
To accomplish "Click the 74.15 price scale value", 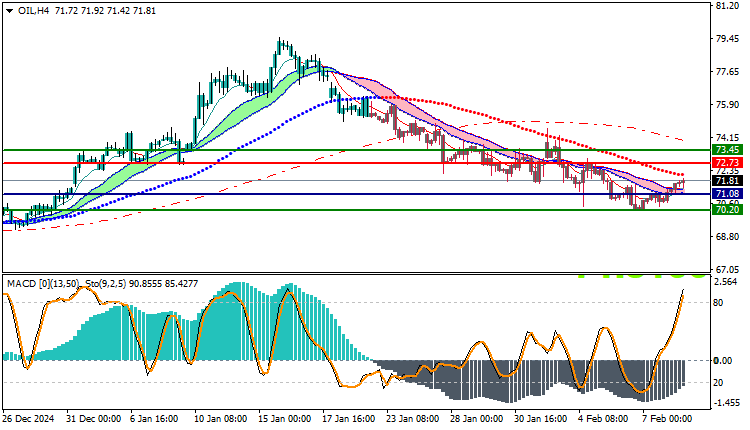I will click(x=728, y=138).
